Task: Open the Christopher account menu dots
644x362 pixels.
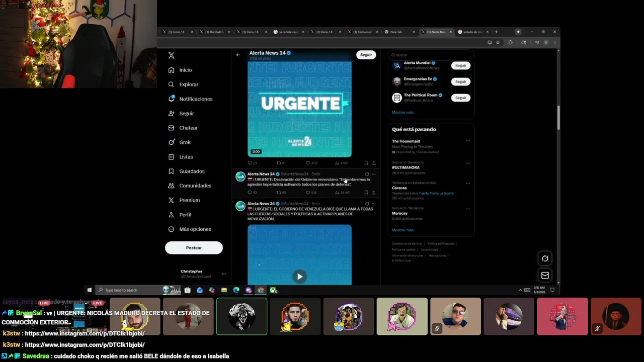Action: point(224,274)
